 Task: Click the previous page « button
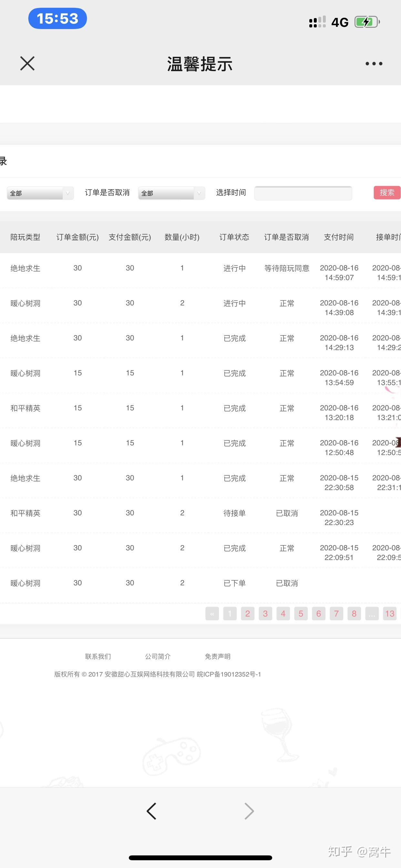click(212, 614)
